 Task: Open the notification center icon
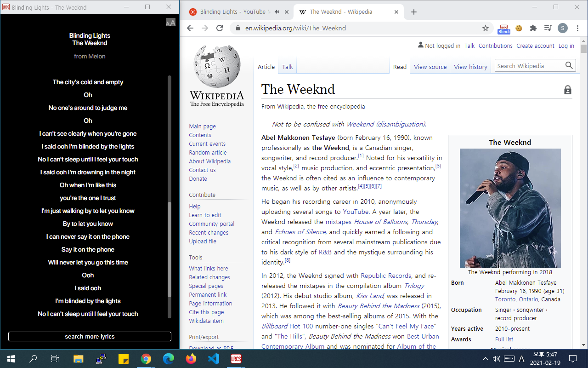573,359
